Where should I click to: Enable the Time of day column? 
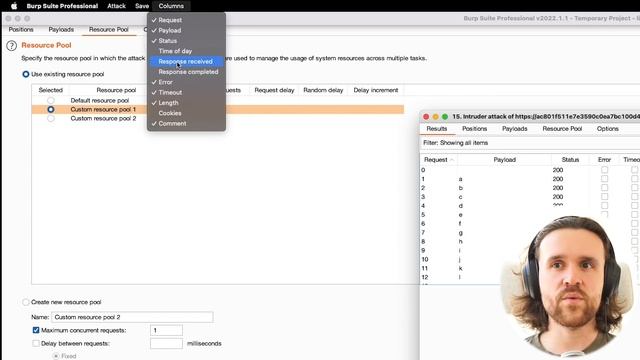[x=186, y=51]
